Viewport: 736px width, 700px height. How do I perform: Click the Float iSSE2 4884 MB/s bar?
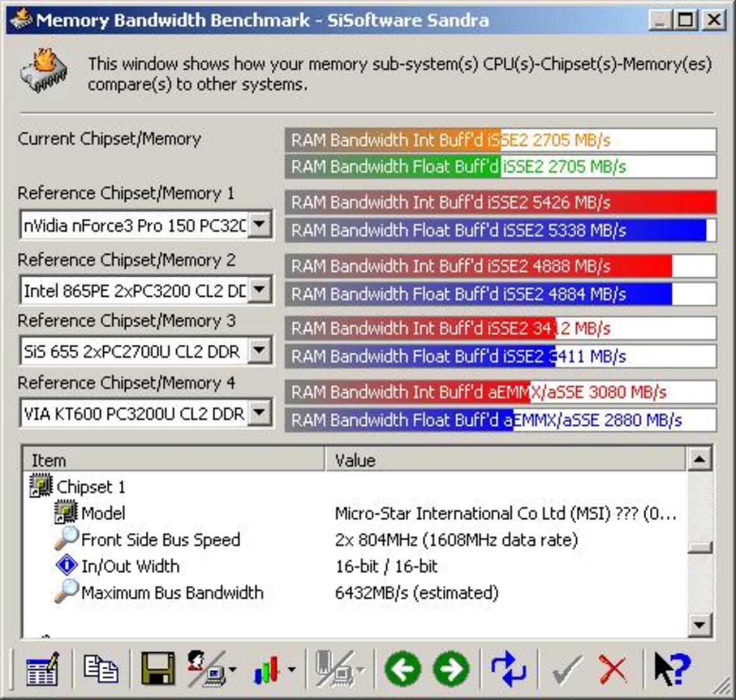click(x=500, y=294)
